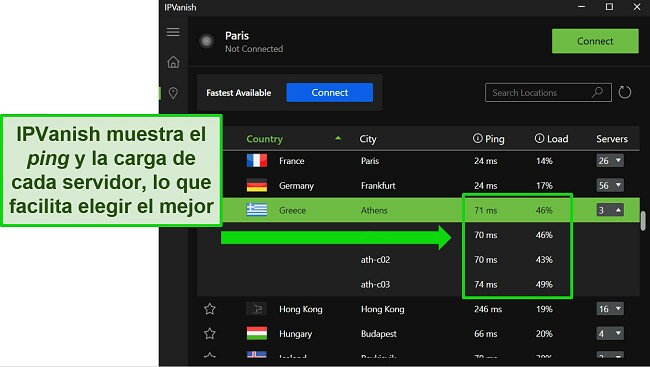Go to the Home icon in sidebar
Image resolution: width=650 pixels, height=367 pixels.
[x=173, y=62]
